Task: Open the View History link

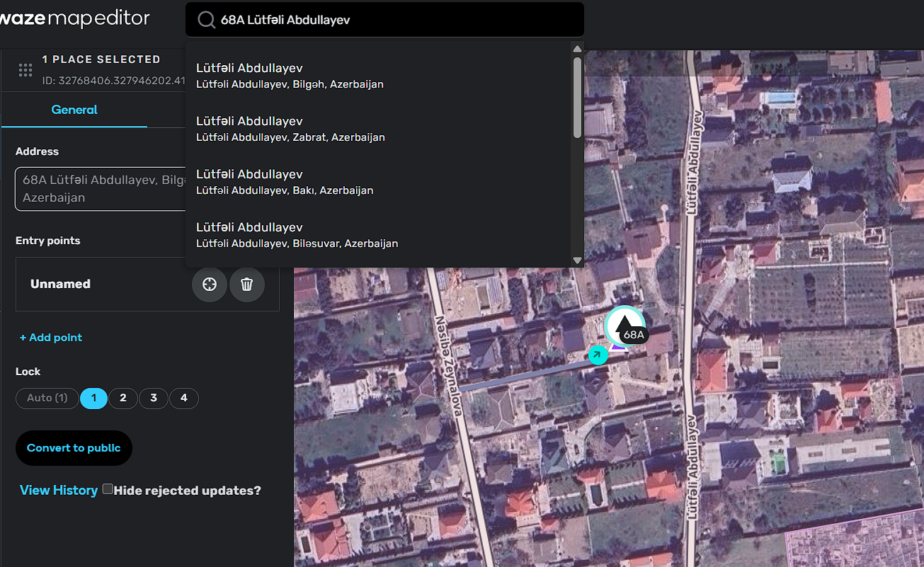Action: (x=59, y=490)
